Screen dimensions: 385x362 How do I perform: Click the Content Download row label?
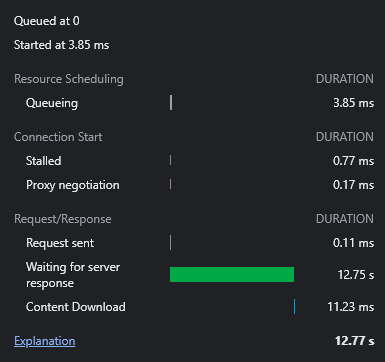click(76, 307)
